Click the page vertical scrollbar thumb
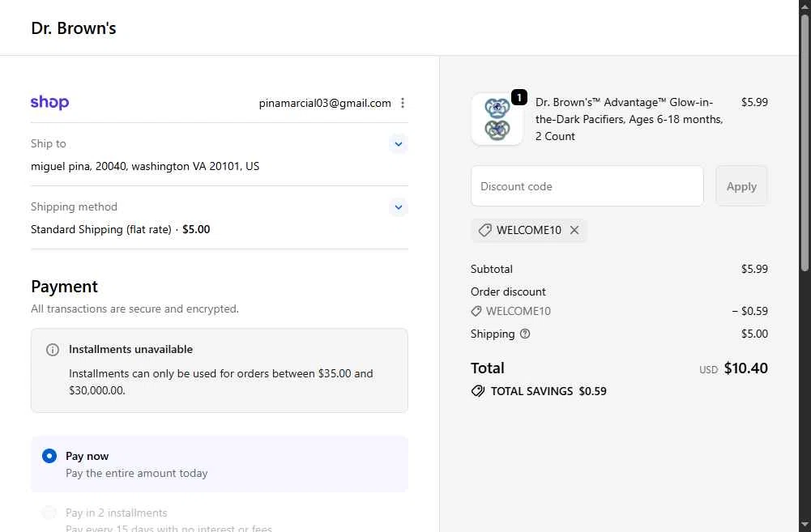Image resolution: width=811 pixels, height=532 pixels. pyautogui.click(x=805, y=143)
